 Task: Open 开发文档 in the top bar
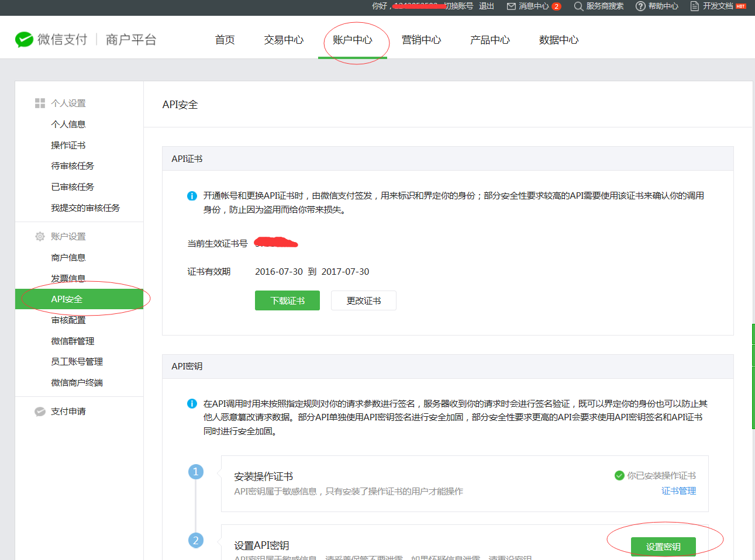(718, 6)
